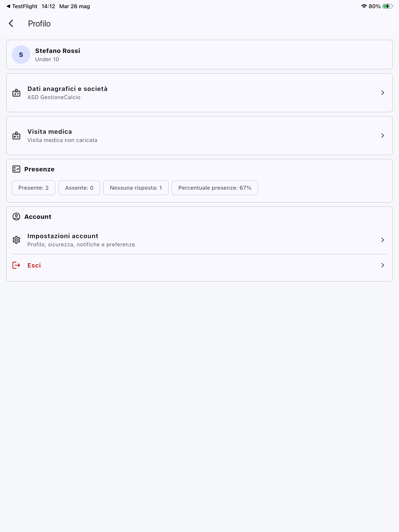Tap the Stefano Rossi avatar circle
Viewport: 399px width, 532px height.
pyautogui.click(x=21, y=55)
